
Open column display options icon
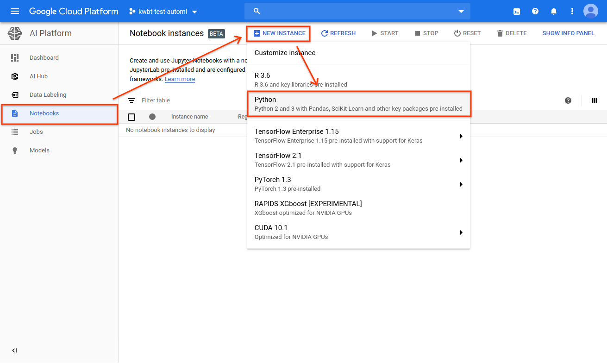click(x=594, y=100)
